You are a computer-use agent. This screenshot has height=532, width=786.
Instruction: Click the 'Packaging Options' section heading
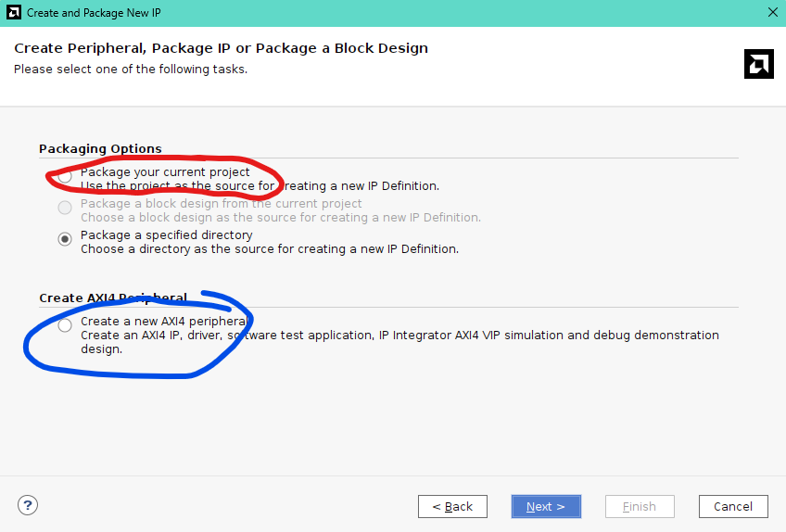tap(100, 149)
